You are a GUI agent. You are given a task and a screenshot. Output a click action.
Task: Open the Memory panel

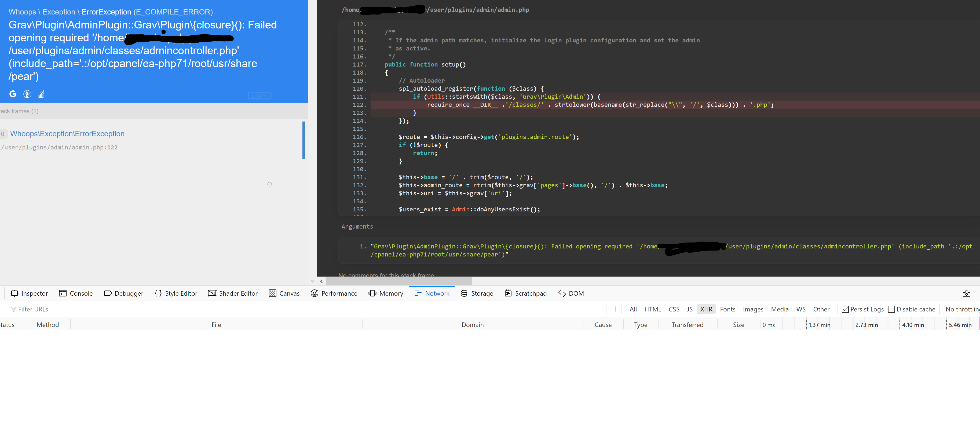[x=386, y=293]
